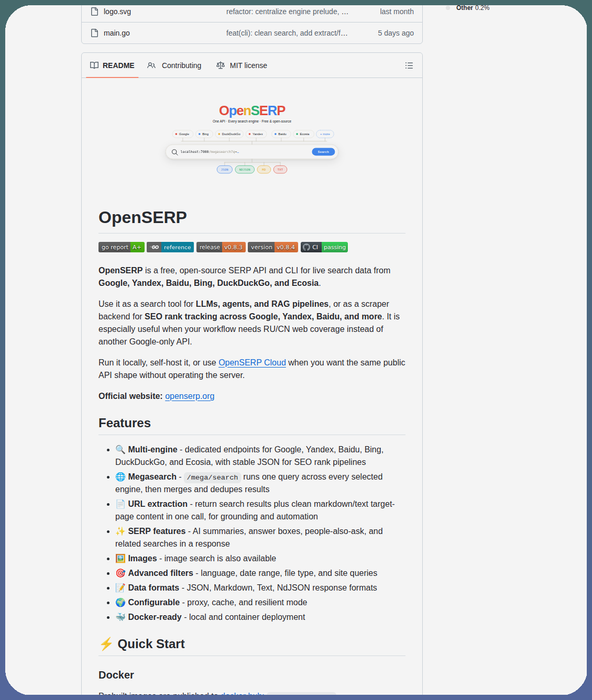Switch to the MIT license tab
This screenshot has height=700, width=592.
[242, 65]
